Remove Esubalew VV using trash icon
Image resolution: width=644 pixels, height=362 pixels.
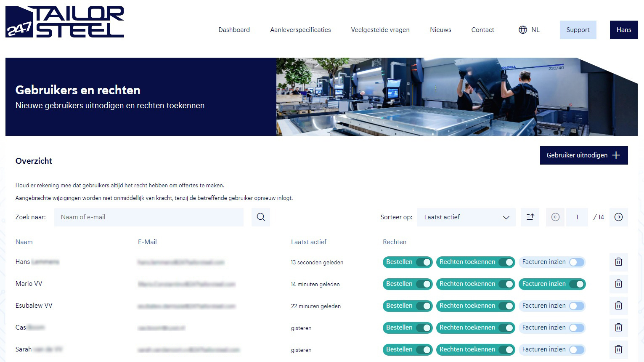618,306
